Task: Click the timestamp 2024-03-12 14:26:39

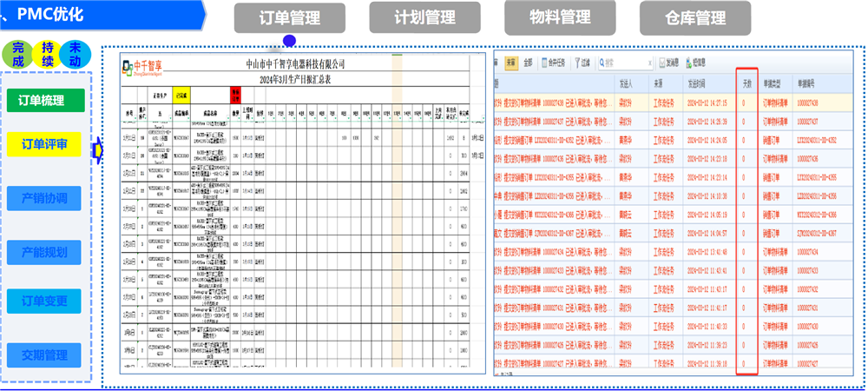Action: click(x=707, y=122)
